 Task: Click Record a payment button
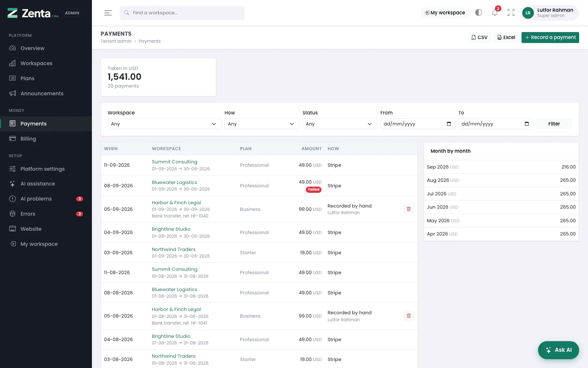[x=550, y=37]
